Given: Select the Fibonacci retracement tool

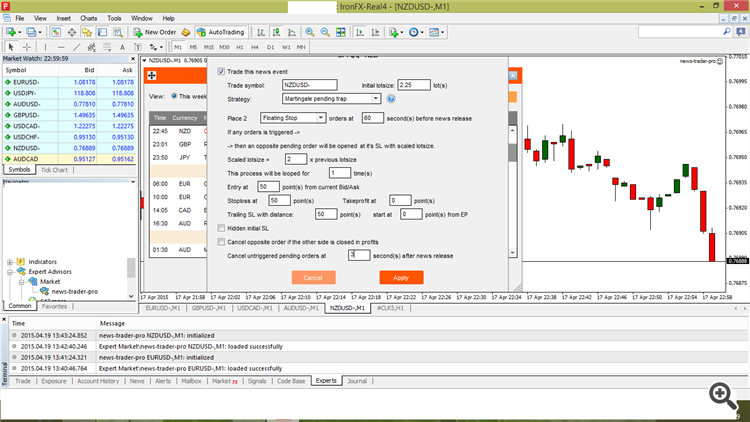Looking at the screenshot, I should coord(107,47).
